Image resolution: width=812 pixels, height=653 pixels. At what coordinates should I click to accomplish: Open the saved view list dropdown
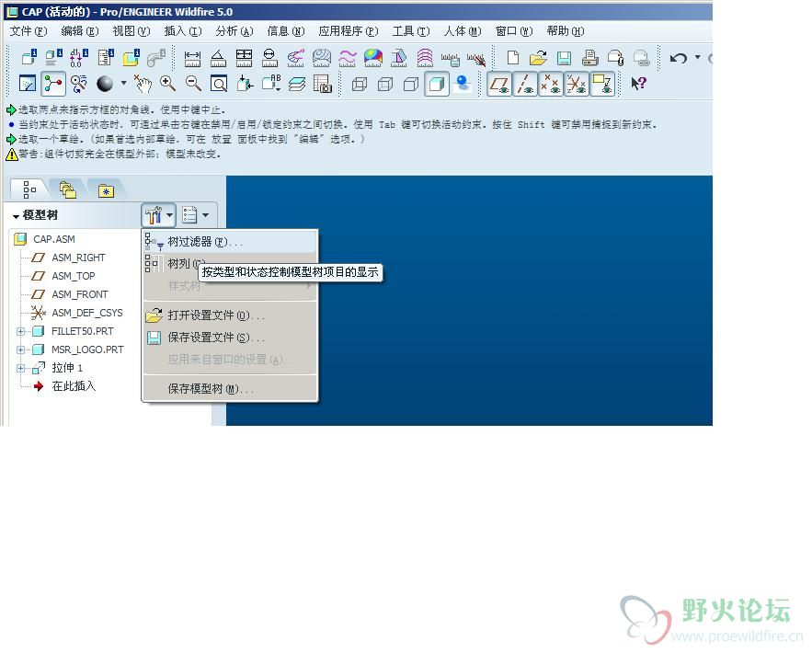tap(270, 84)
